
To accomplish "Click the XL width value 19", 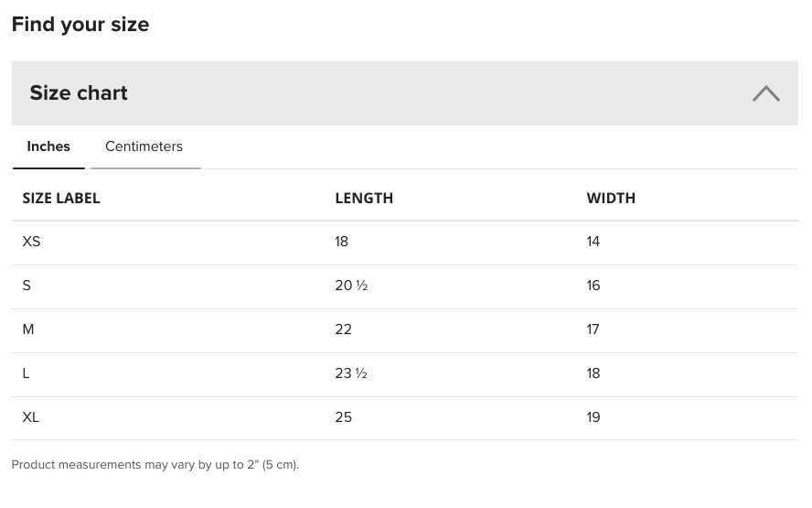I will pyautogui.click(x=593, y=417).
